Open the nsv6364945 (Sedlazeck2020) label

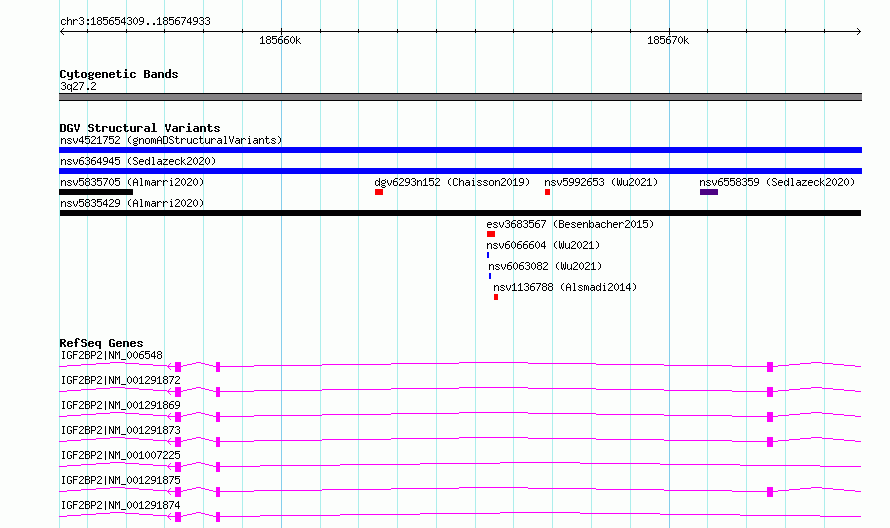pos(138,161)
